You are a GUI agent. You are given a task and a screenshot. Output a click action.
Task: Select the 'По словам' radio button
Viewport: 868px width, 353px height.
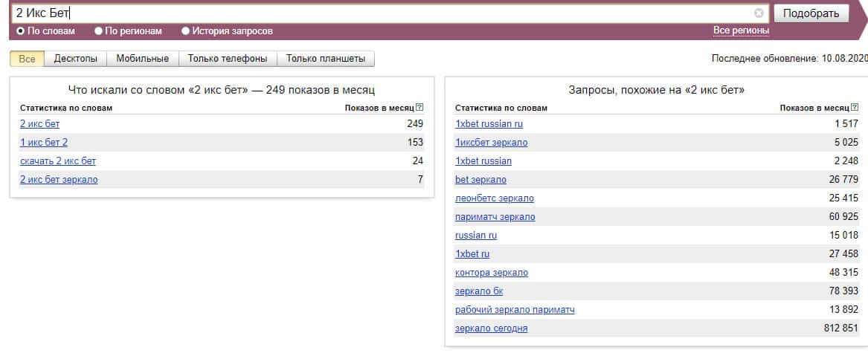click(x=21, y=31)
